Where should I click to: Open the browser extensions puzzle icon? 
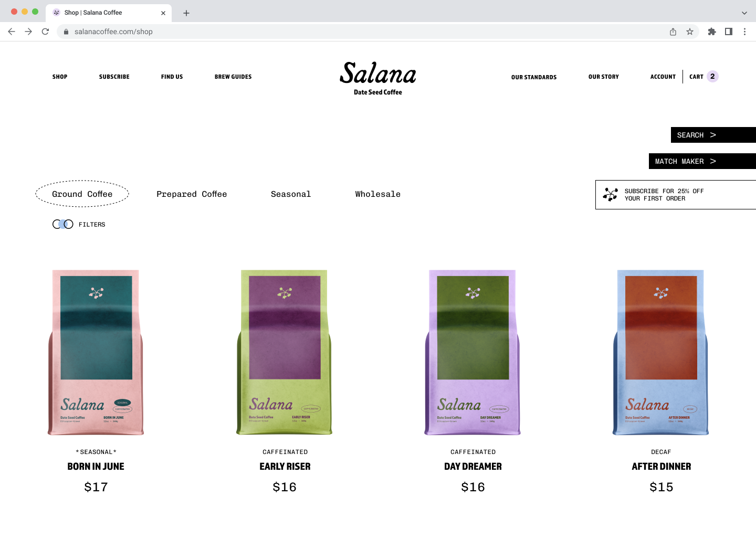tap(712, 31)
